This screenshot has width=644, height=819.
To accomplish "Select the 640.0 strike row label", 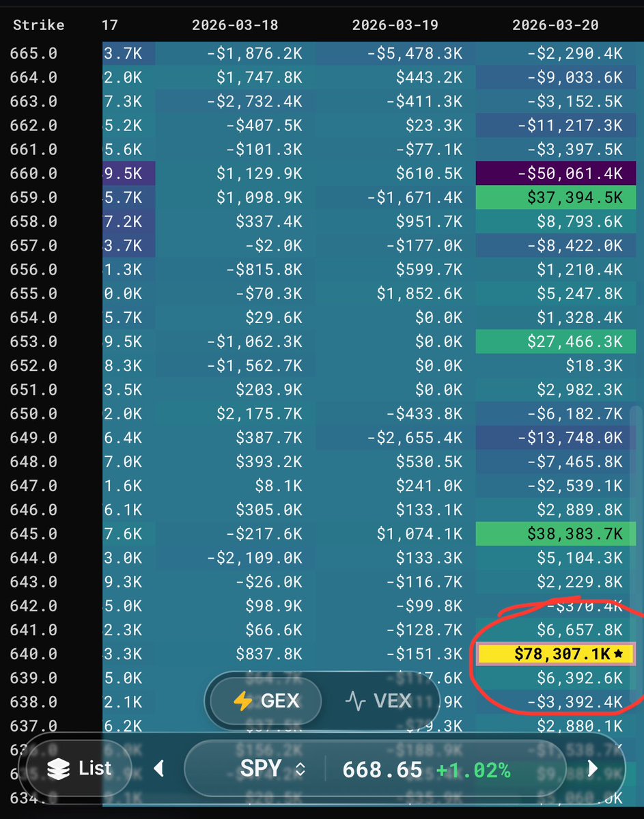I will coord(33,654).
